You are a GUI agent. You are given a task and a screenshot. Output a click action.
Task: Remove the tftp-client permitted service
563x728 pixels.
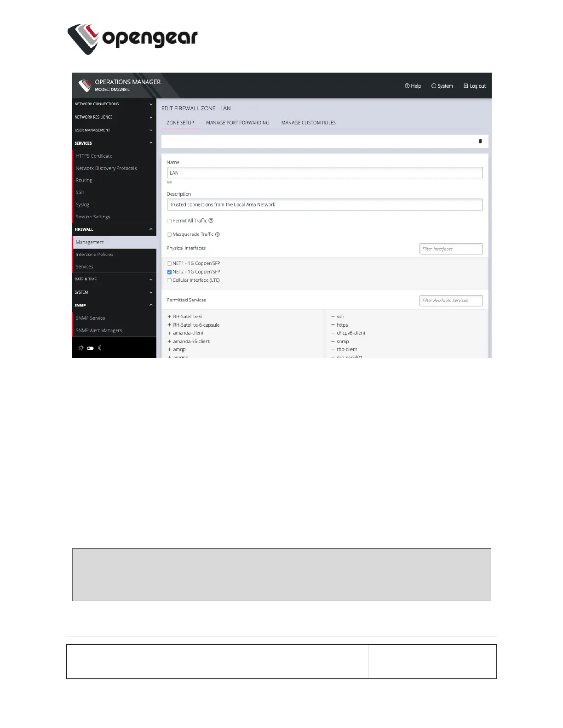point(333,349)
